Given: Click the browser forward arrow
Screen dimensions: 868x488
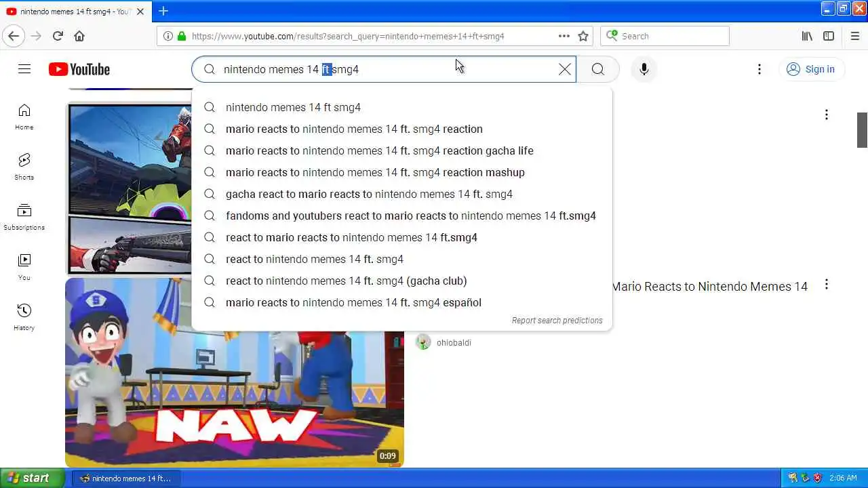Looking at the screenshot, I should 36,36.
